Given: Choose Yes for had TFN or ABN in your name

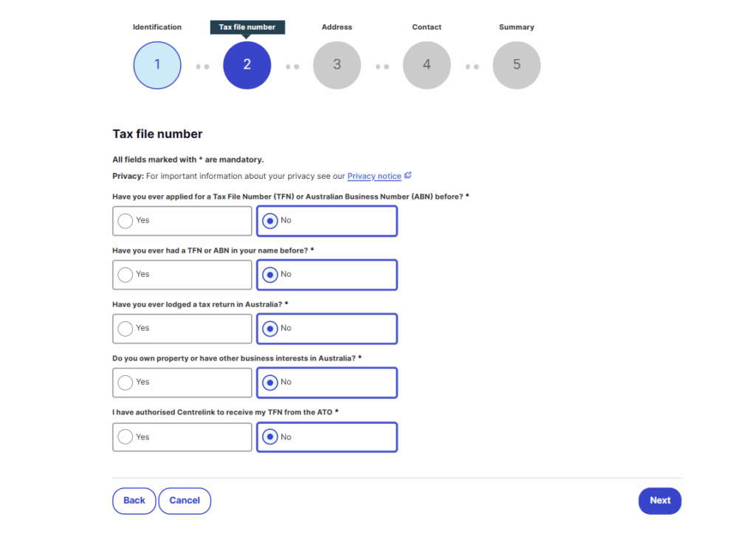Looking at the screenshot, I should (x=126, y=275).
